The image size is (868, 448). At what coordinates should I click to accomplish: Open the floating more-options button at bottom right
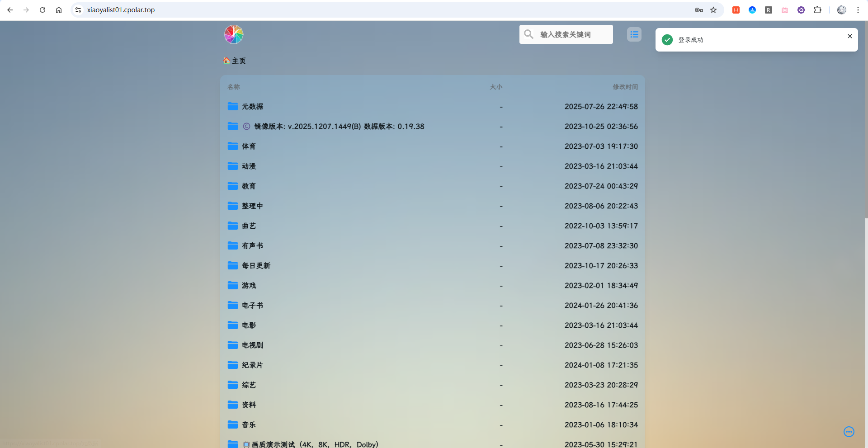coord(849,432)
